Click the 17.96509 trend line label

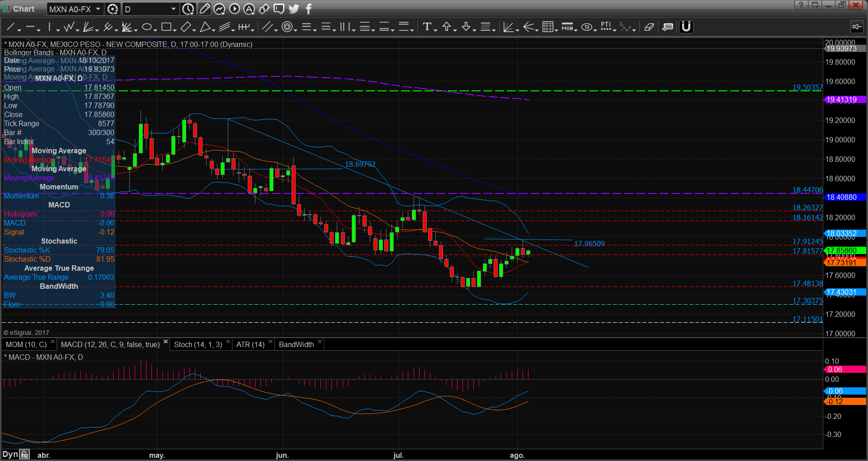(589, 244)
